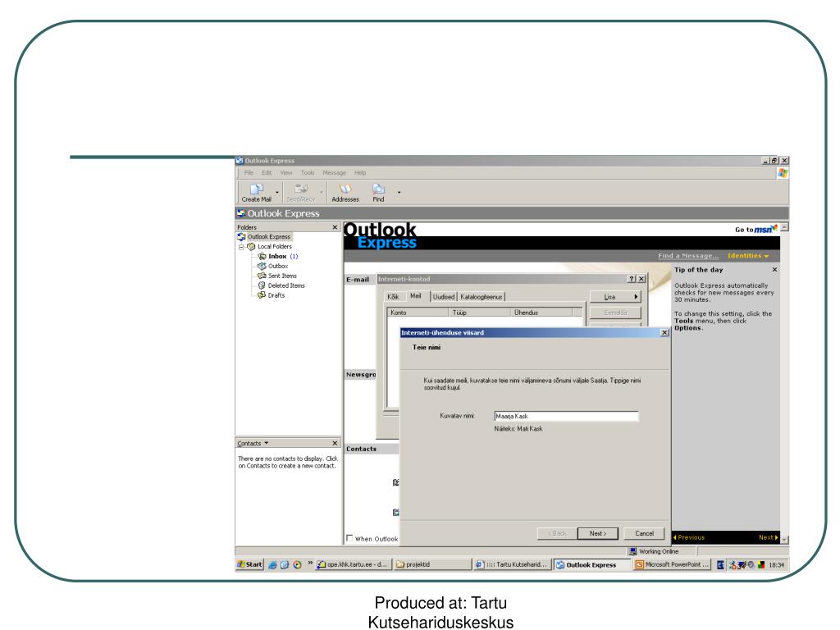840x630 pixels.
Task: Close the Folders pane
Action: click(x=335, y=227)
